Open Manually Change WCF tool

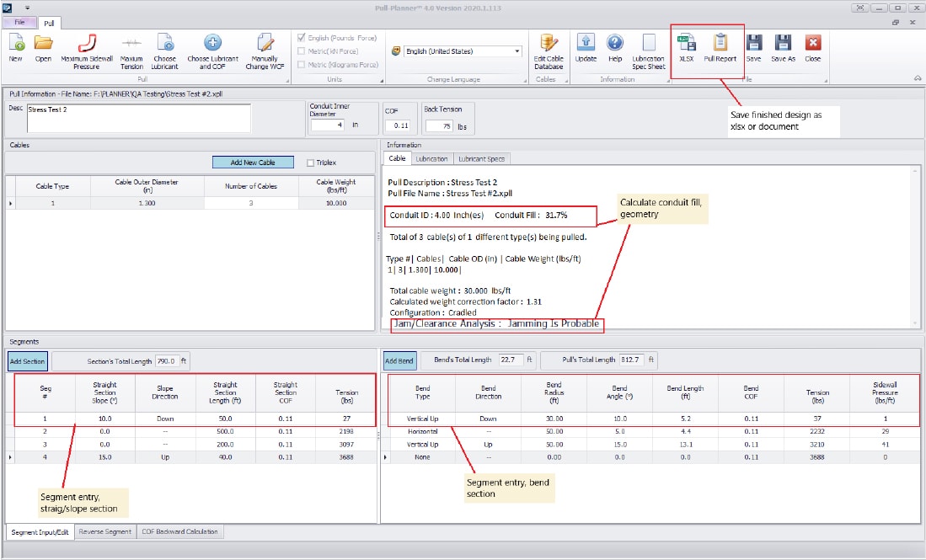265,51
